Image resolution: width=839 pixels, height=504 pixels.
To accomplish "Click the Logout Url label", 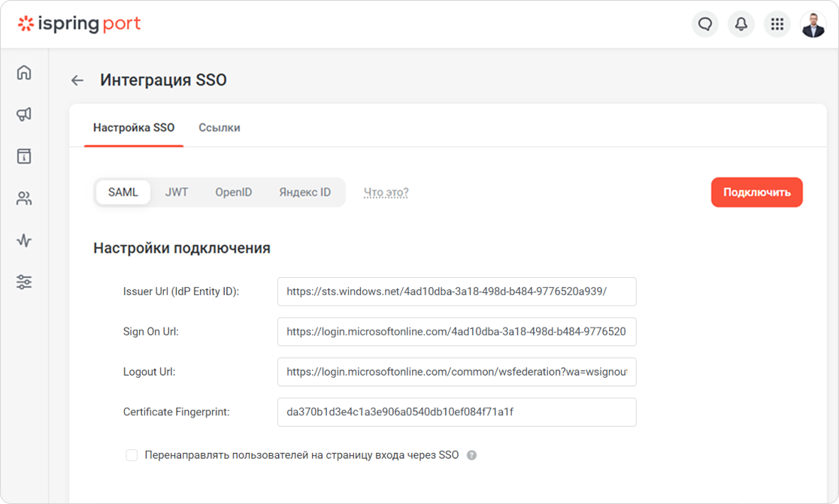I will click(x=150, y=372).
